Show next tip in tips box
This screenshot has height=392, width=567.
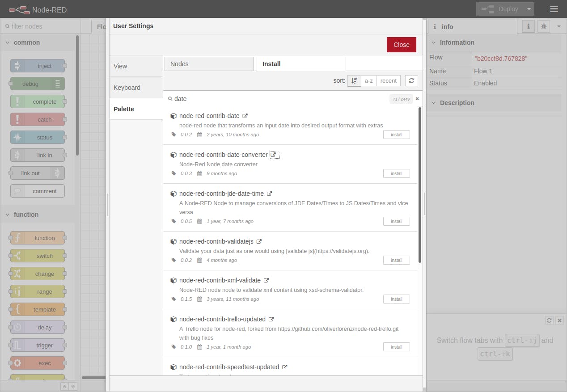click(549, 320)
